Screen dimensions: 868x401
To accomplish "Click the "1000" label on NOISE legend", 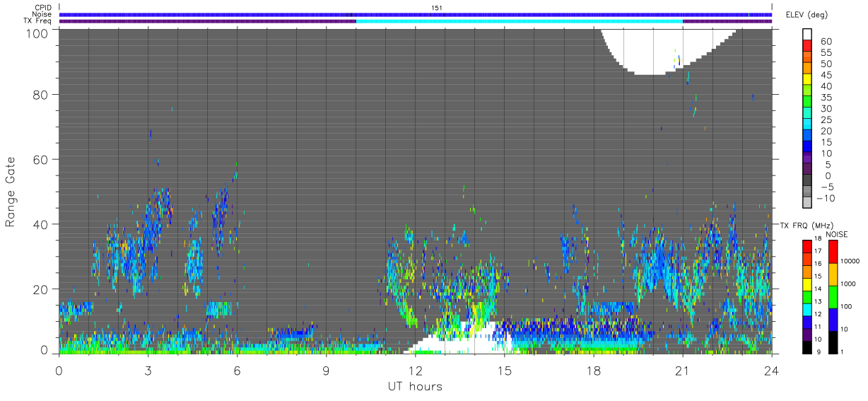I will (848, 284).
